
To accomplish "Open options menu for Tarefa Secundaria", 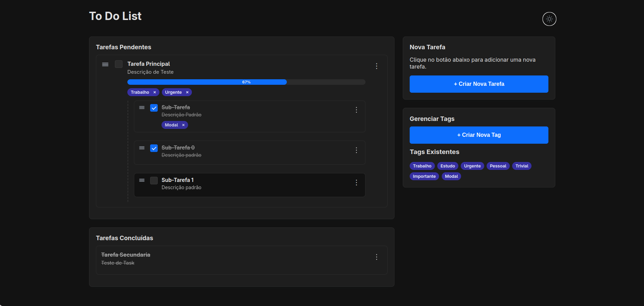I will click(x=377, y=257).
